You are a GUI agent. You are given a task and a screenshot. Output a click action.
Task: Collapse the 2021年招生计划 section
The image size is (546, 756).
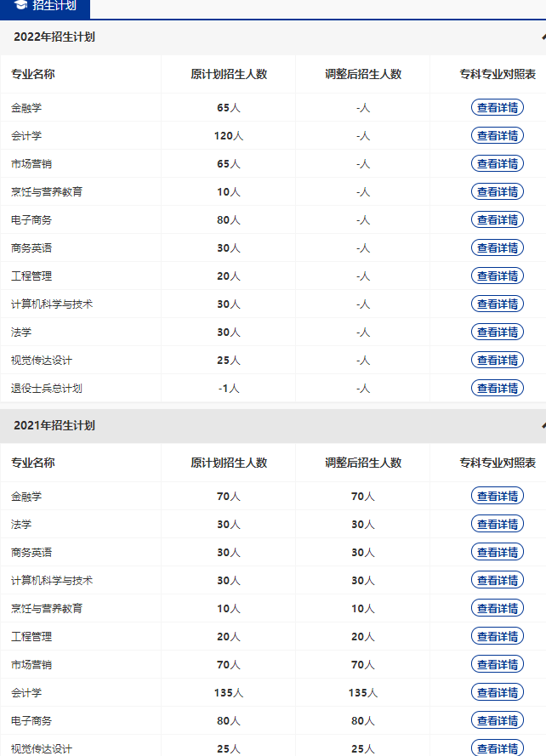543,425
